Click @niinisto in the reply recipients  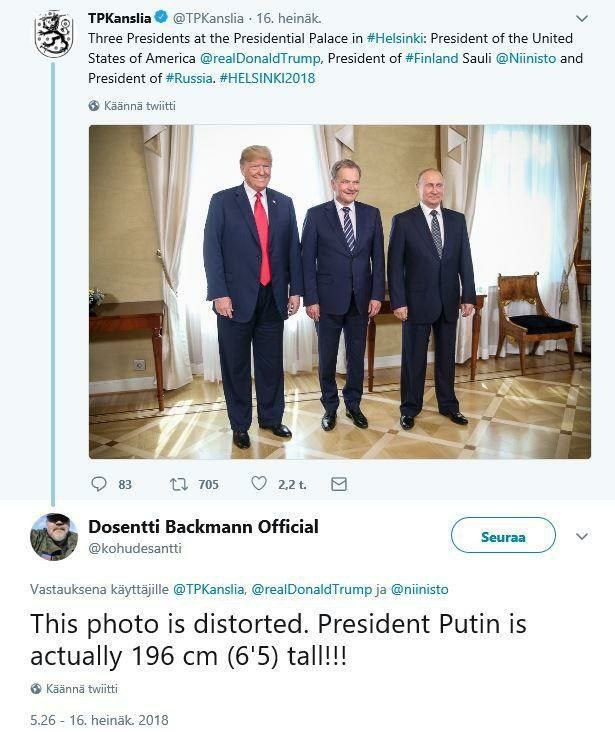[422, 590]
